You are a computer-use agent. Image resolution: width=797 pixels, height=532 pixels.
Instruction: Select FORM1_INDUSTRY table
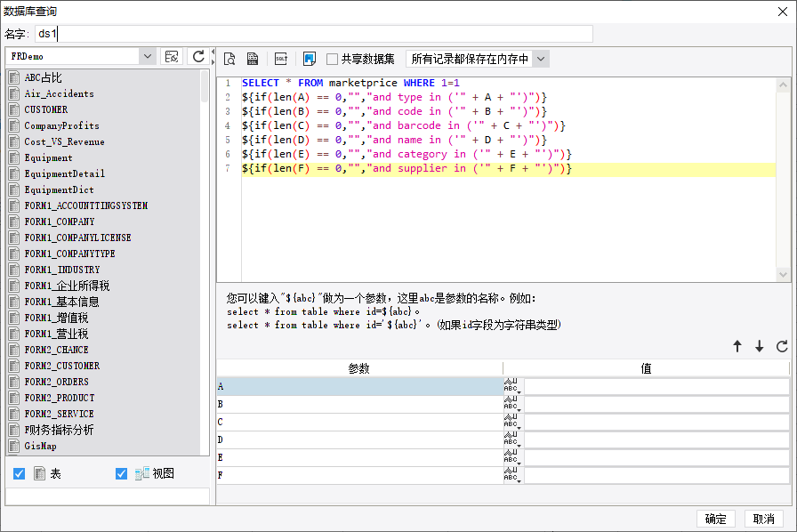click(62, 270)
